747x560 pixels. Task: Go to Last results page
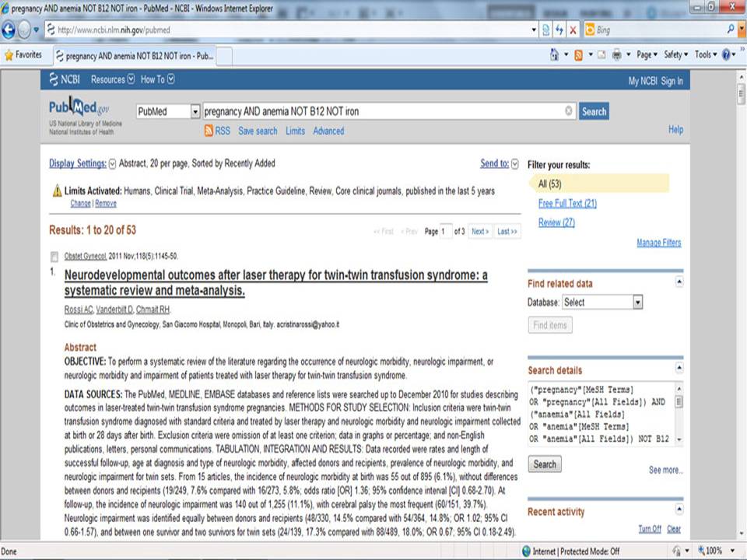[x=507, y=232]
